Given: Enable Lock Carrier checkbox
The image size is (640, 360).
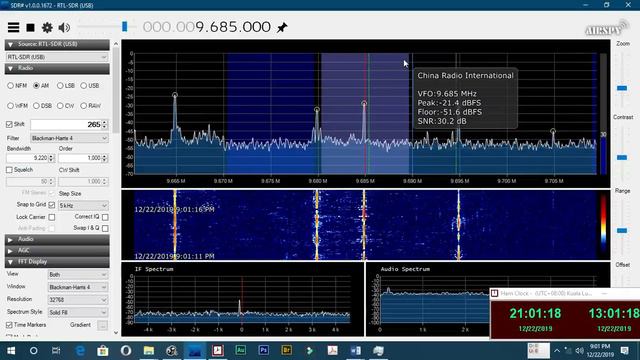Looking at the screenshot, I should (x=52, y=217).
